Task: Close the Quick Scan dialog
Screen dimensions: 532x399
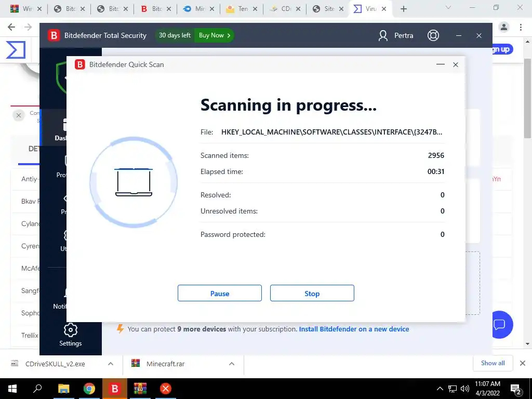Action: click(456, 64)
